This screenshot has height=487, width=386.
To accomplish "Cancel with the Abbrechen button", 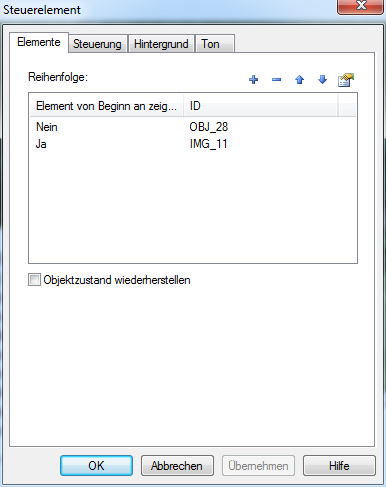I will tap(177, 466).
